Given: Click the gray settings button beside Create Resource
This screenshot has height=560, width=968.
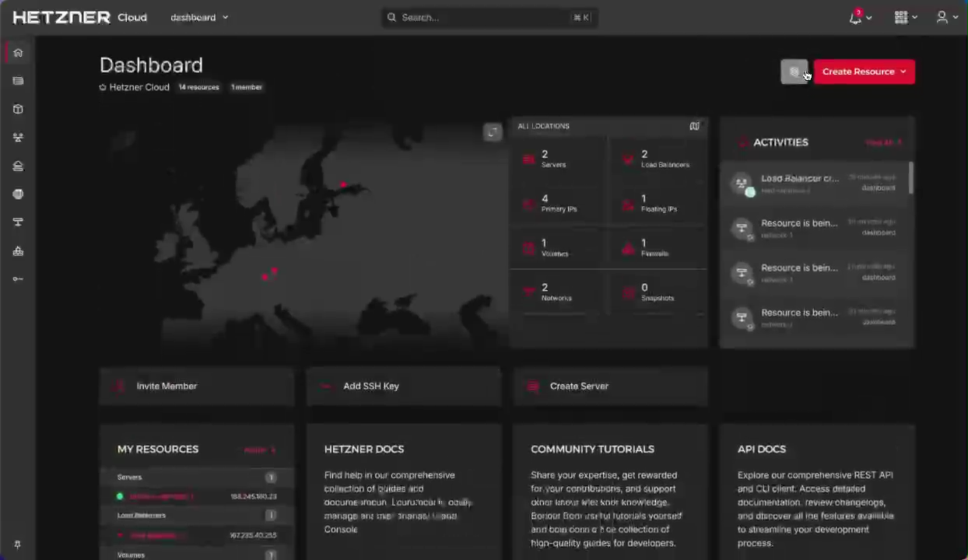Looking at the screenshot, I should (x=794, y=72).
